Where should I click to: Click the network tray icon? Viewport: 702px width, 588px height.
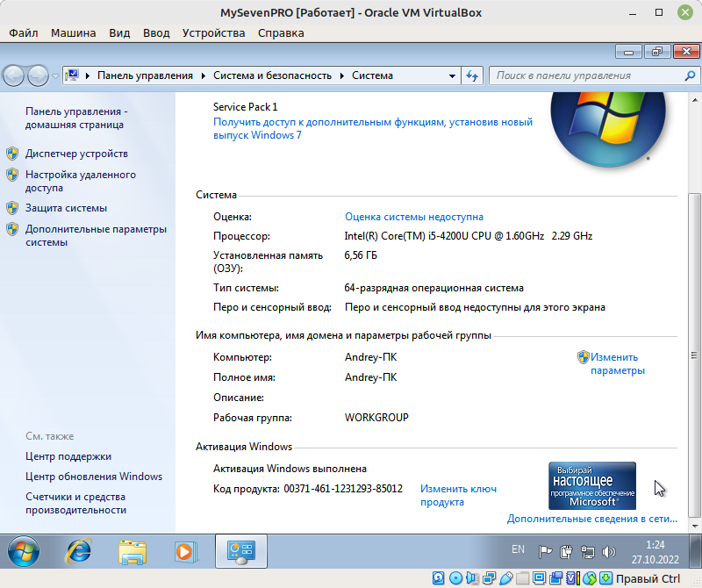(587, 552)
